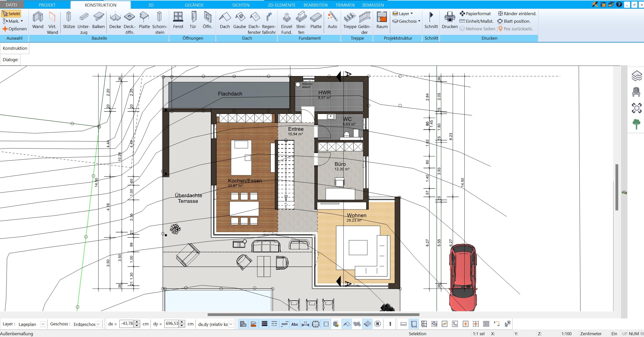Select the Virt. Wand tool
This screenshot has width=644, height=337.
pos(52,23)
